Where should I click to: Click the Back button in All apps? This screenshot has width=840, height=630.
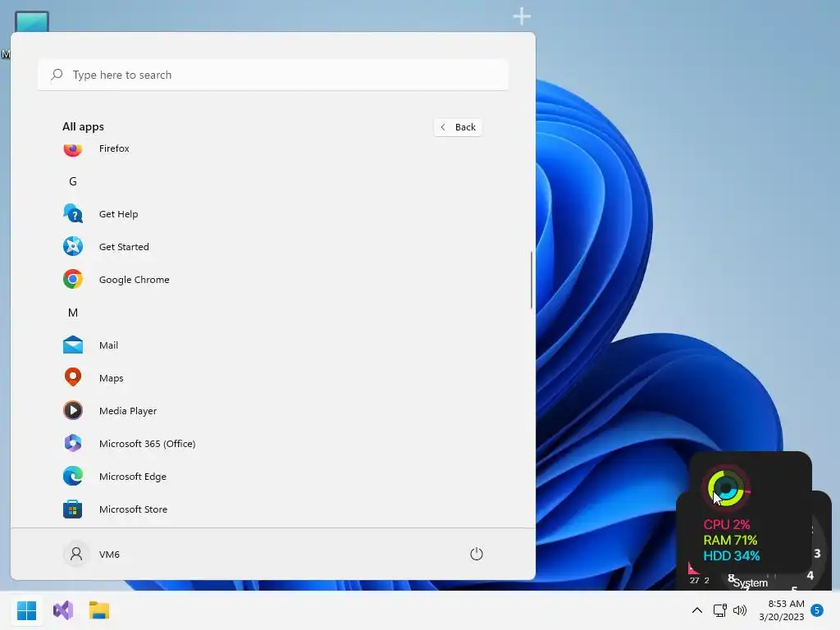click(458, 127)
